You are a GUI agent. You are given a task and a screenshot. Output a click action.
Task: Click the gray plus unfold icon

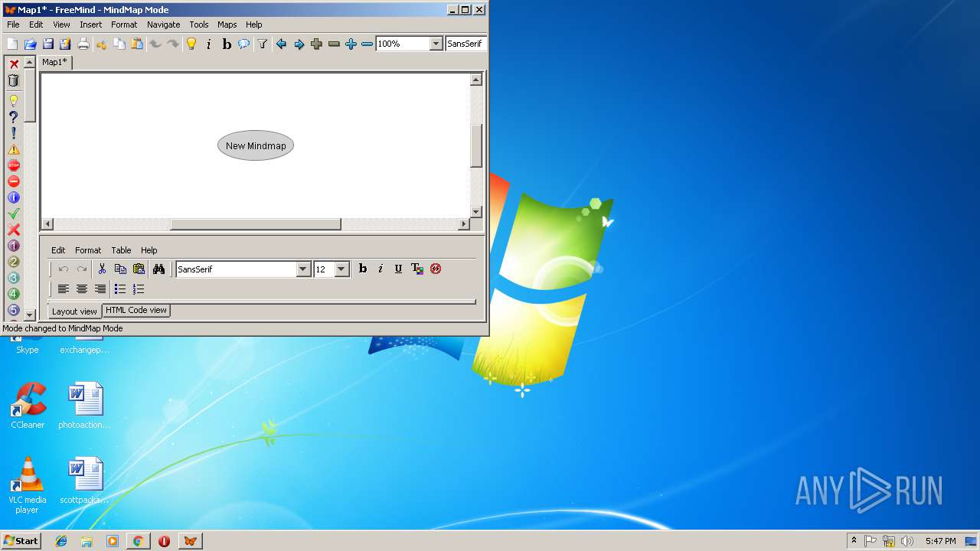point(316,44)
